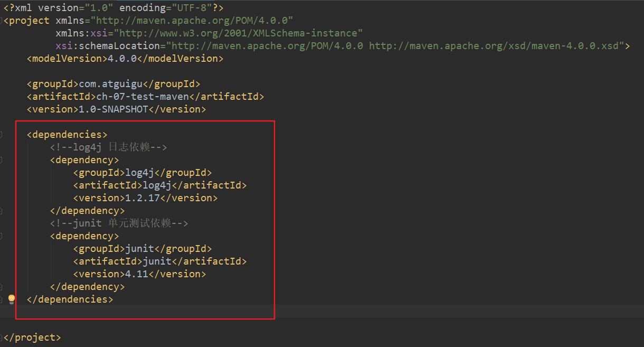Click the <dependency> tag directly under the log4j comment
This screenshot has height=347, width=644.
84,160
